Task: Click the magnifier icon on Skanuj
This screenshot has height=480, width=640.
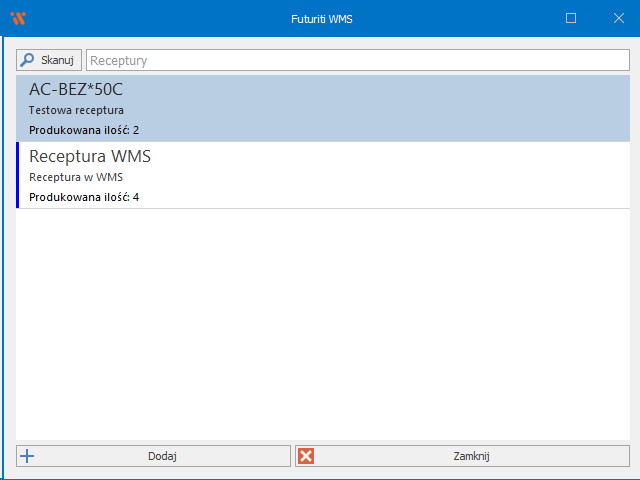Action: (x=28, y=60)
